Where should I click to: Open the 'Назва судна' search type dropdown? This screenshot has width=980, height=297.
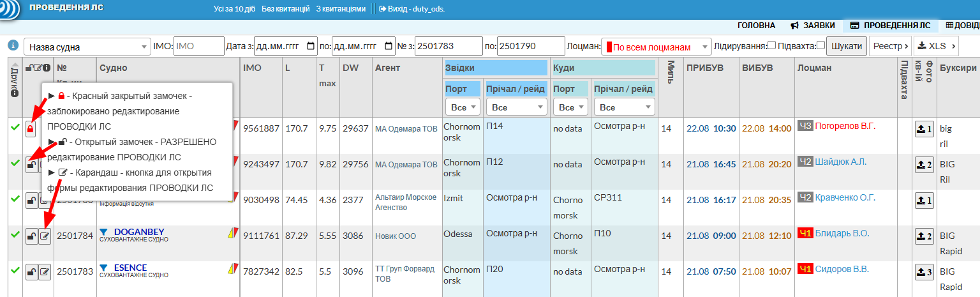pyautogui.click(x=86, y=47)
